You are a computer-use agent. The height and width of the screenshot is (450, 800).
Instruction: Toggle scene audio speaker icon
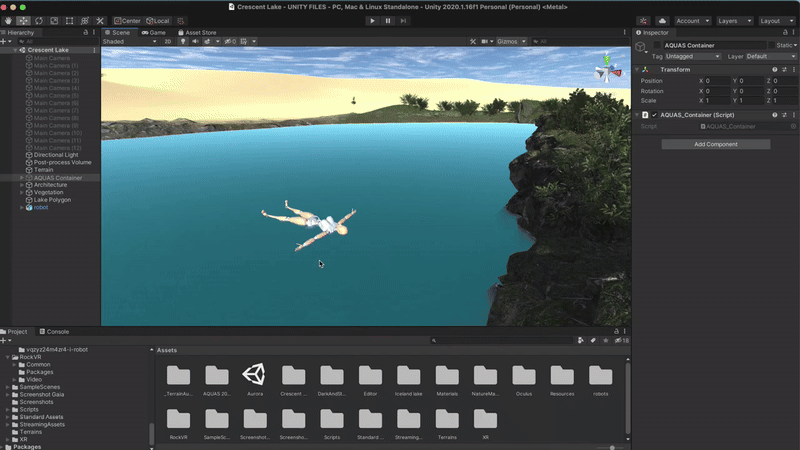coord(195,41)
